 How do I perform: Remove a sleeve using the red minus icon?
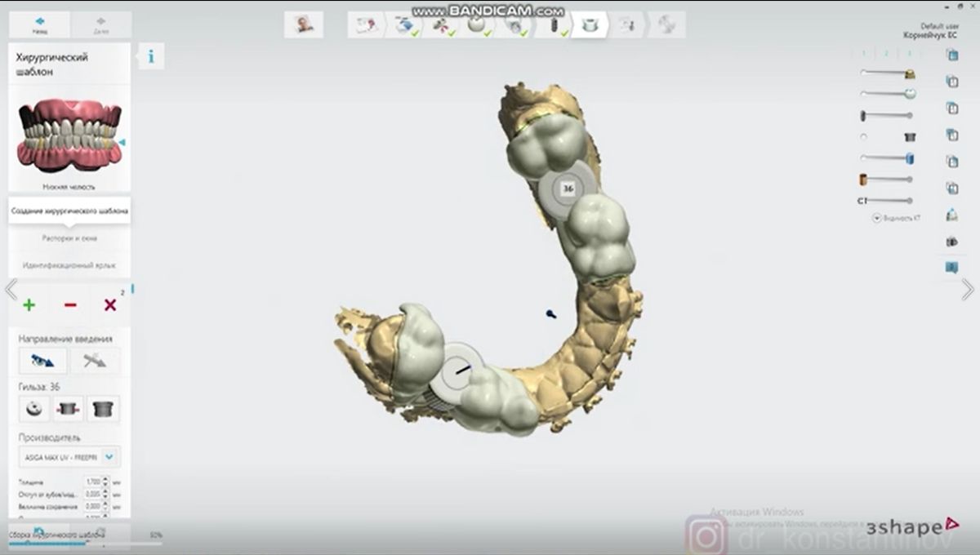tap(69, 304)
